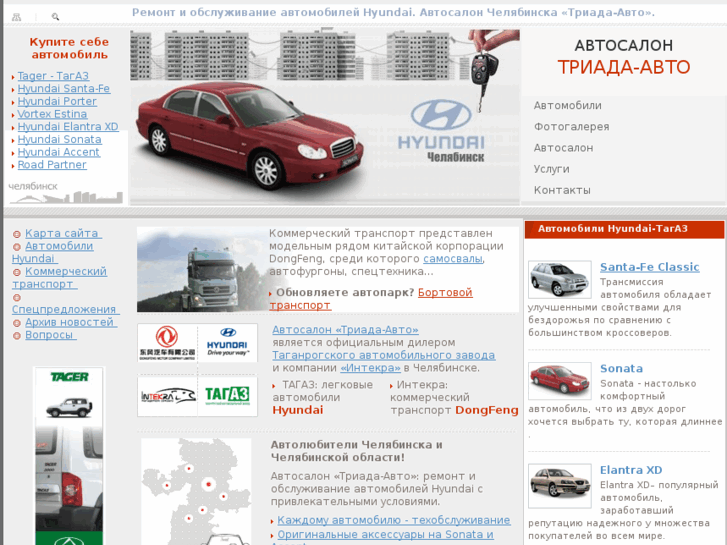Open the Road Partner link
The image size is (727, 545).
pos(52,164)
